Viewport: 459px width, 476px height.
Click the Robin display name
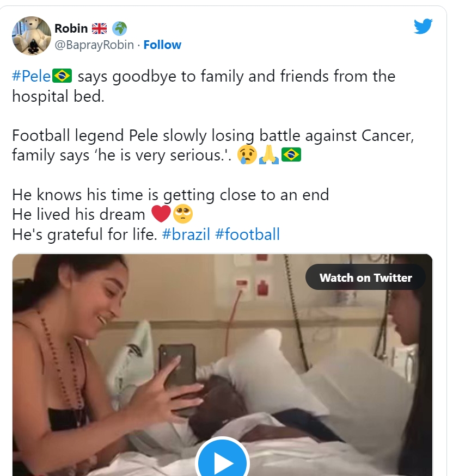(71, 28)
